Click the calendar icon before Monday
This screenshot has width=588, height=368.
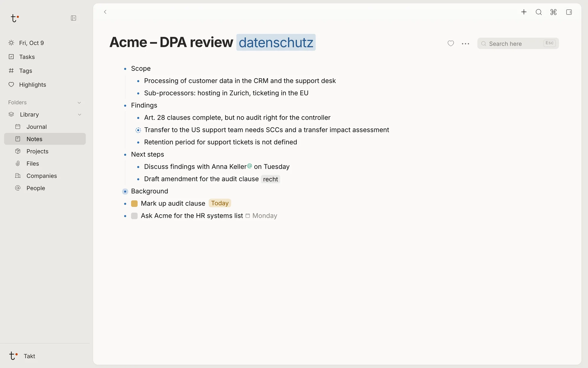coord(248,216)
